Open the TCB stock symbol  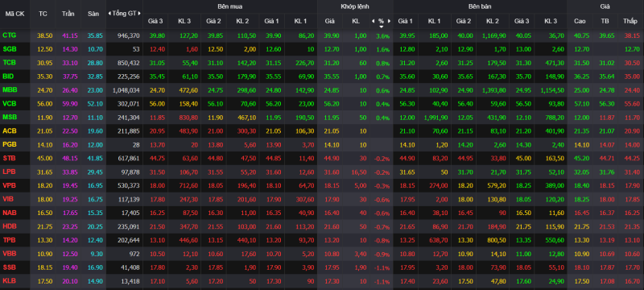click(9, 63)
